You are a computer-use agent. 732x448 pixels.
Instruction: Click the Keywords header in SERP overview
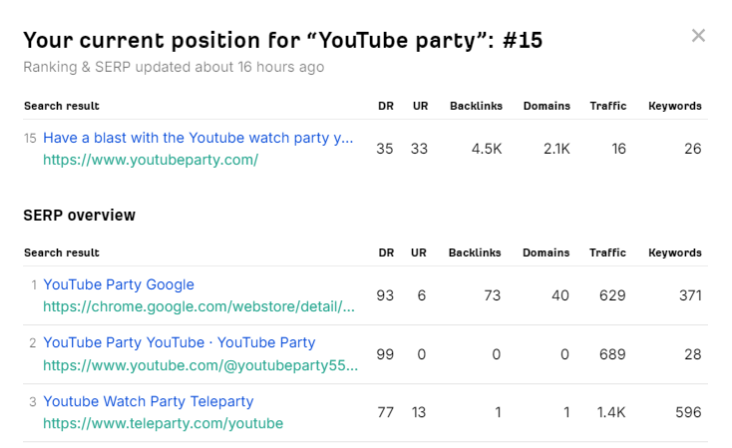[675, 253]
